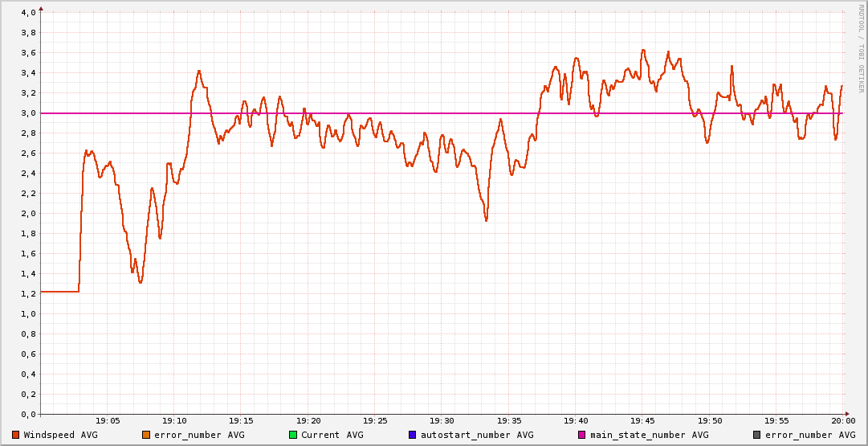The width and height of the screenshot is (868, 446).
Task: Click the 0,0 y-axis origin label
Action: coord(28,415)
